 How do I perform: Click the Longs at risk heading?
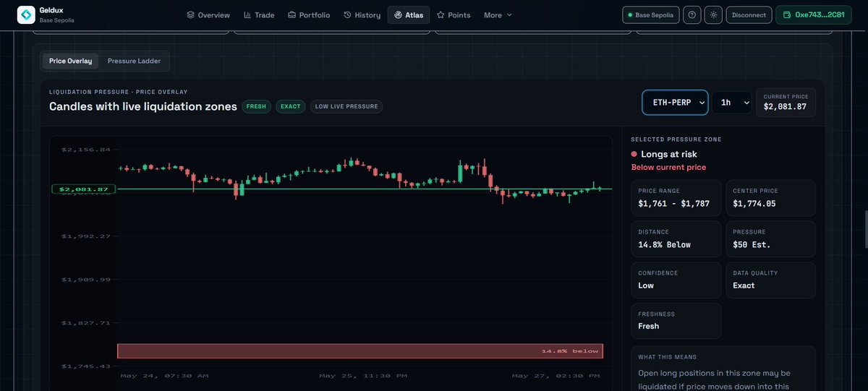tap(669, 154)
